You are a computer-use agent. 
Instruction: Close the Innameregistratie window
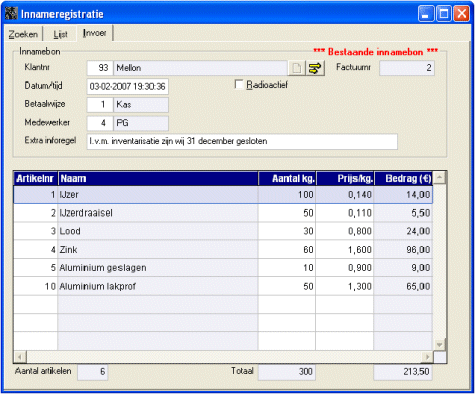tap(462, 14)
